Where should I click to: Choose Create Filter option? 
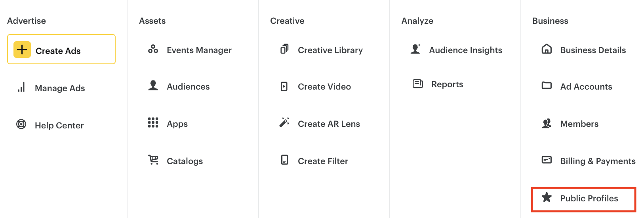[x=322, y=161]
